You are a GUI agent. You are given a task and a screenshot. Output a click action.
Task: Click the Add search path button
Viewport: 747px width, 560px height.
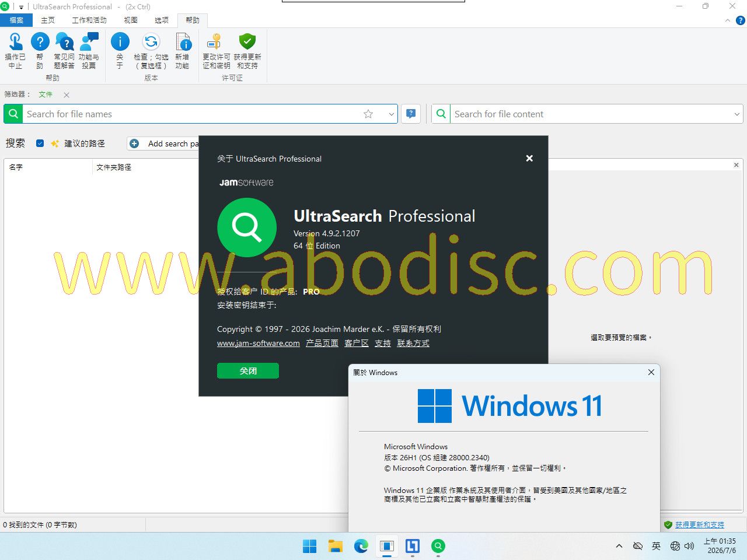coord(164,143)
